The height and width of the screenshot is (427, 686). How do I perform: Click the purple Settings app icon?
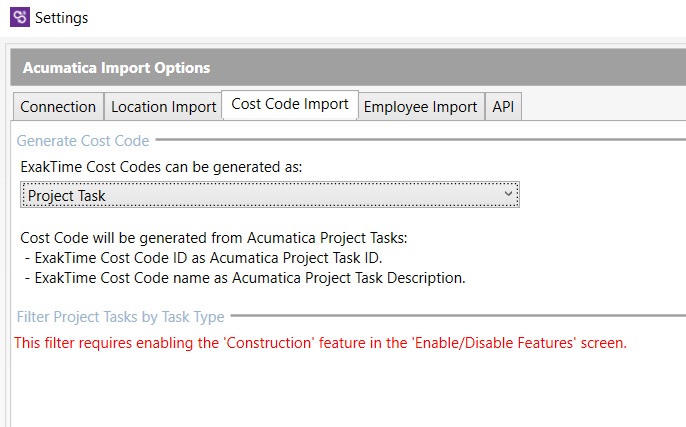(18, 17)
